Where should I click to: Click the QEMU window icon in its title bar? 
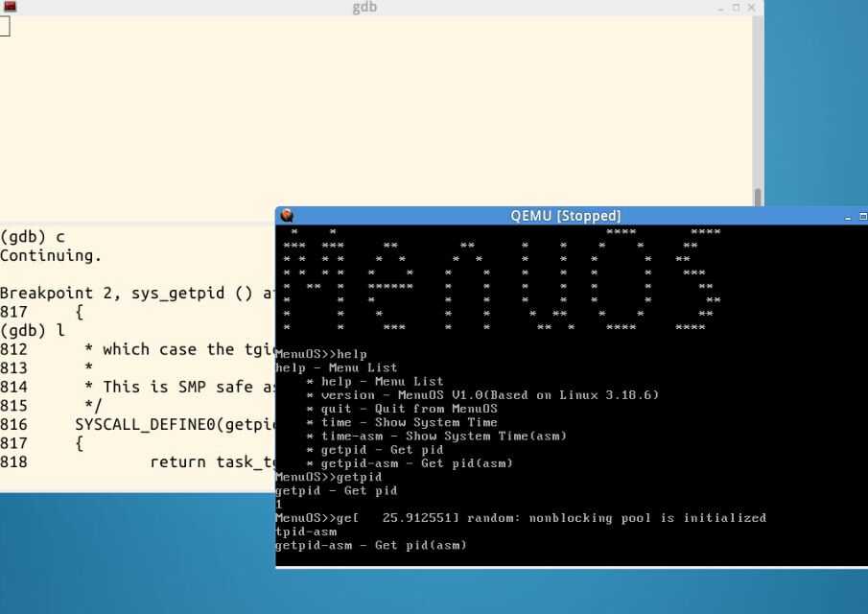(x=287, y=215)
